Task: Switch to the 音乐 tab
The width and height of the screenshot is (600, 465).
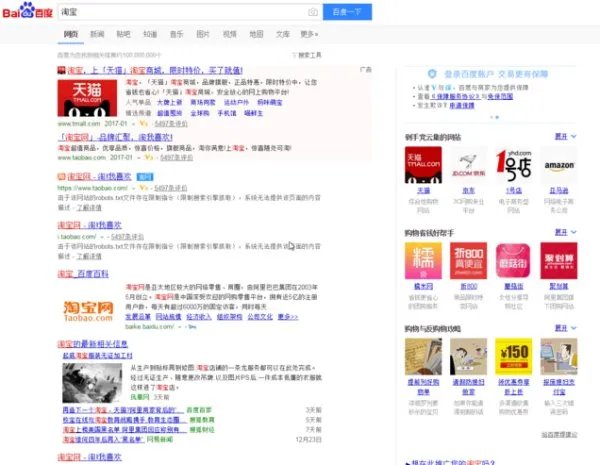Action: pos(176,34)
